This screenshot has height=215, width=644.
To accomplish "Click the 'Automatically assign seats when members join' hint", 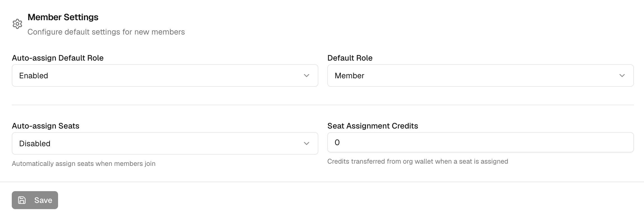I will click(84, 164).
